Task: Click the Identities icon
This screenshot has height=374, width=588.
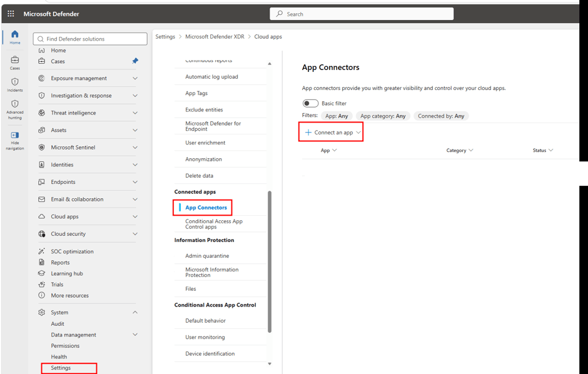Action: [x=42, y=164]
